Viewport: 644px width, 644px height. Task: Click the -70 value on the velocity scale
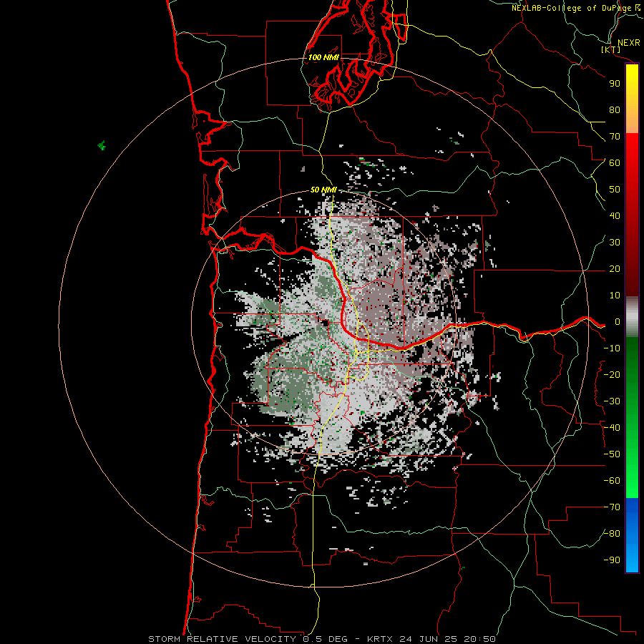coord(612,507)
